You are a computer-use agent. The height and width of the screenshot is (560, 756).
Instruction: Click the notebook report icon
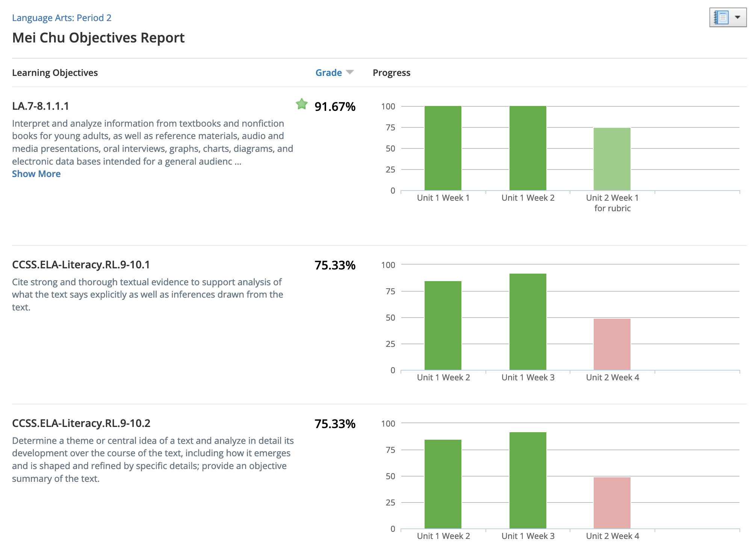tap(721, 18)
